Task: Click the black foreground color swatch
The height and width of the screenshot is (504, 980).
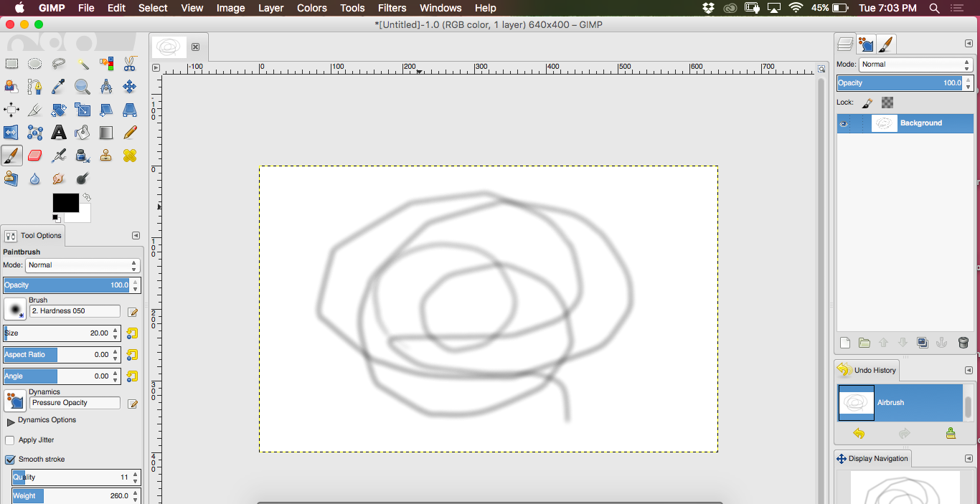Action: (x=65, y=203)
